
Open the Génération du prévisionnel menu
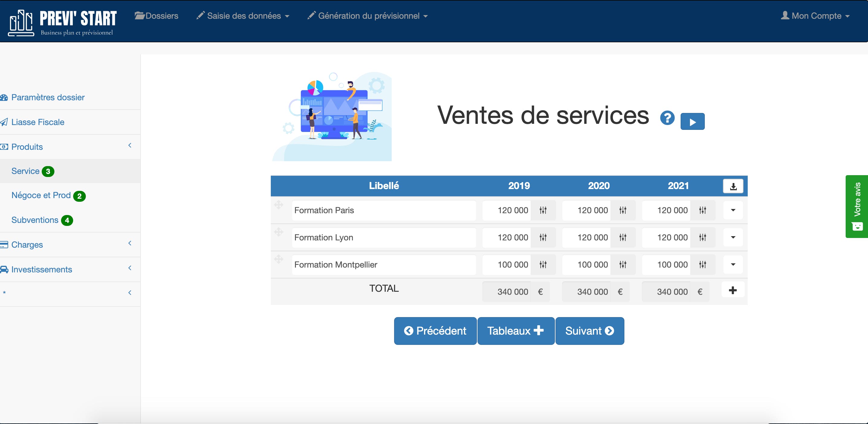(368, 16)
